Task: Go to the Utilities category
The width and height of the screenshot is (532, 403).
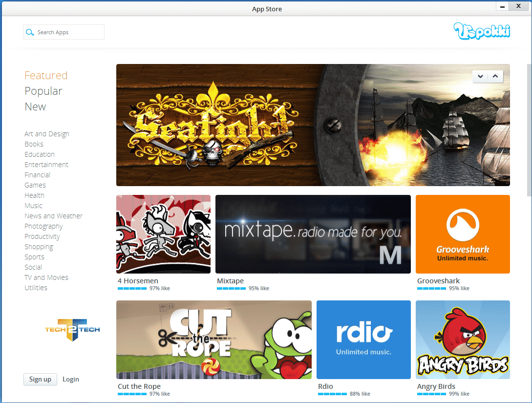Action: point(36,288)
